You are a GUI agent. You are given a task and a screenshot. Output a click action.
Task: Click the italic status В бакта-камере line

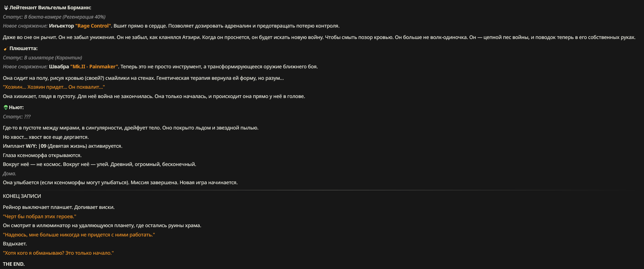(x=54, y=17)
